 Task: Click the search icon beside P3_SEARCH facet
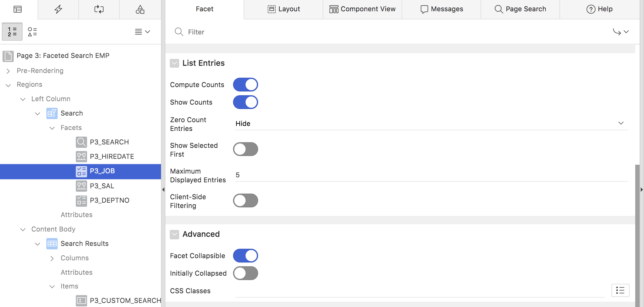click(x=81, y=142)
